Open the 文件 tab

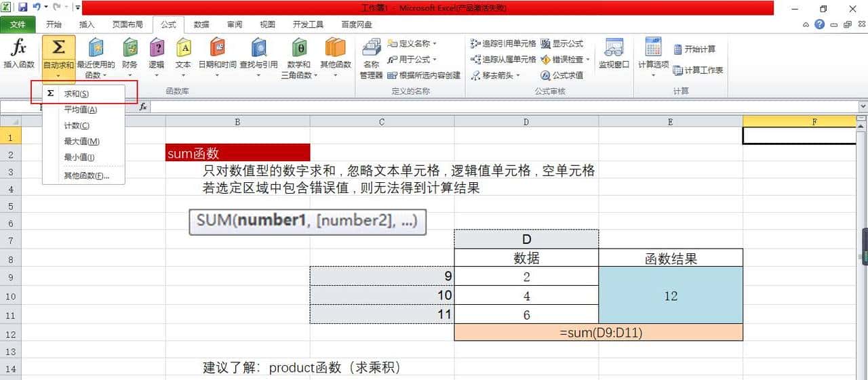[18, 24]
